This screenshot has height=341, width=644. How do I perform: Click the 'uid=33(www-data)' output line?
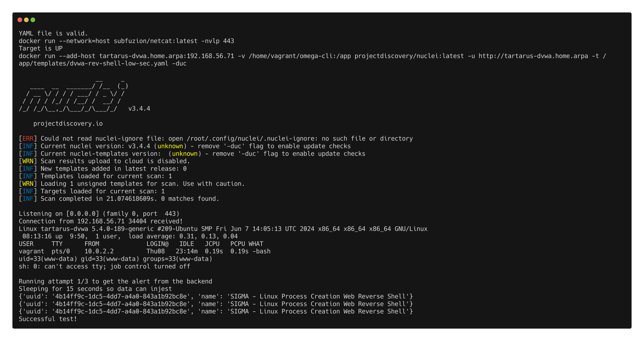click(115, 259)
